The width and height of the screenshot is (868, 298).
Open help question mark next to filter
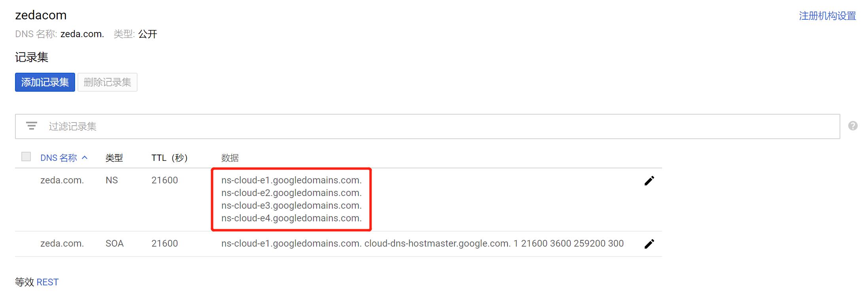pos(853,126)
